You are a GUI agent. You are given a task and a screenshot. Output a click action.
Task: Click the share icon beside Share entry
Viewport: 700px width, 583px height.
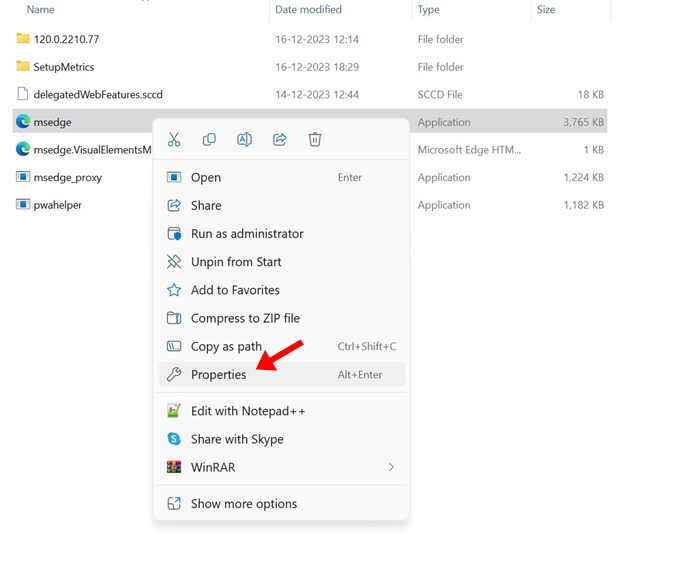[x=174, y=205]
